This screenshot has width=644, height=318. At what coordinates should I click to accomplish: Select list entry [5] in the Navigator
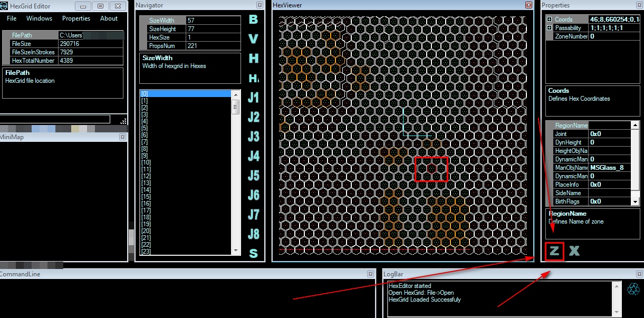186,128
